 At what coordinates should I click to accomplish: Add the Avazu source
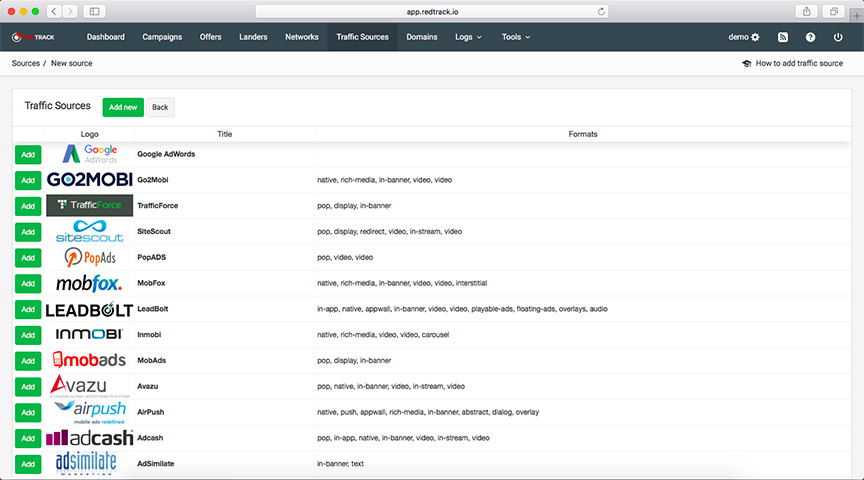click(x=28, y=387)
